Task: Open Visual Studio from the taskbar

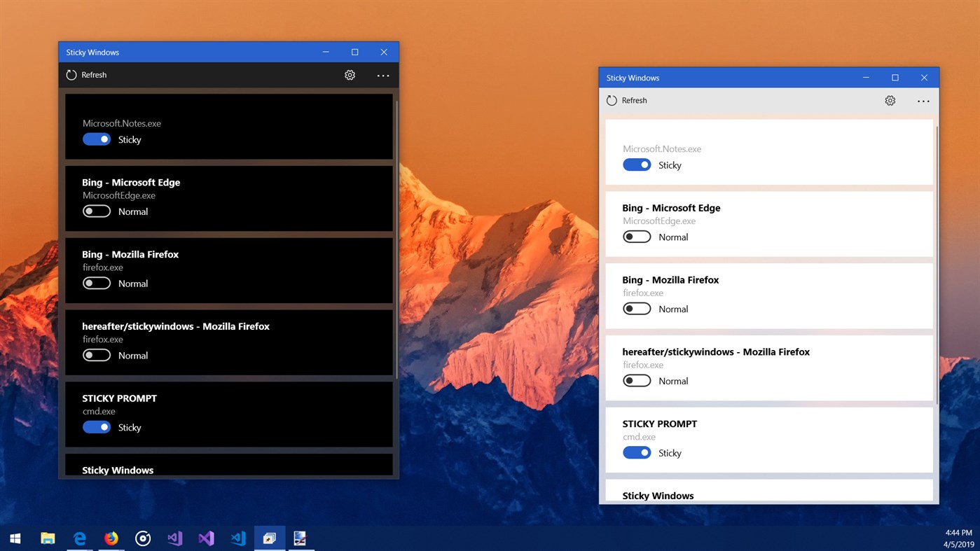Action: tap(206, 538)
